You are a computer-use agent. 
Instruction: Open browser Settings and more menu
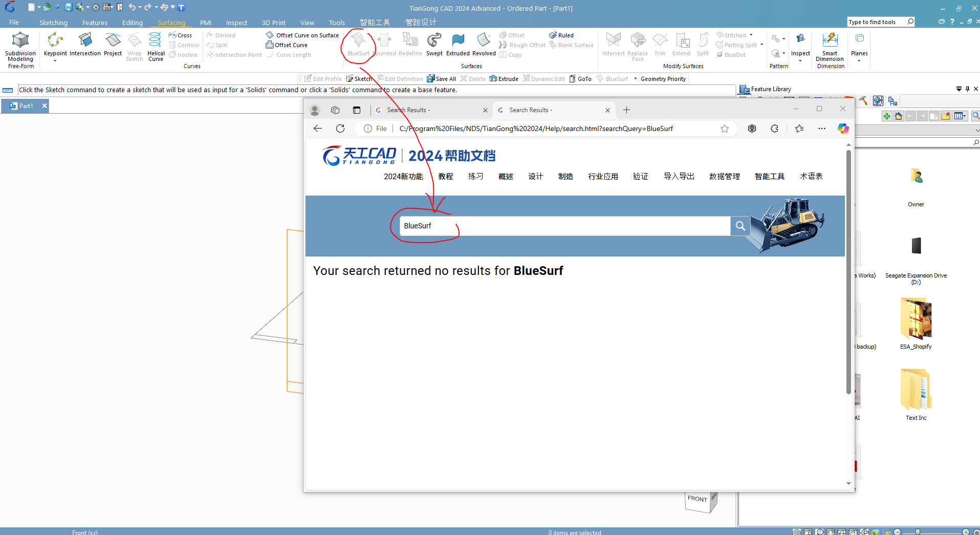pyautogui.click(x=821, y=129)
